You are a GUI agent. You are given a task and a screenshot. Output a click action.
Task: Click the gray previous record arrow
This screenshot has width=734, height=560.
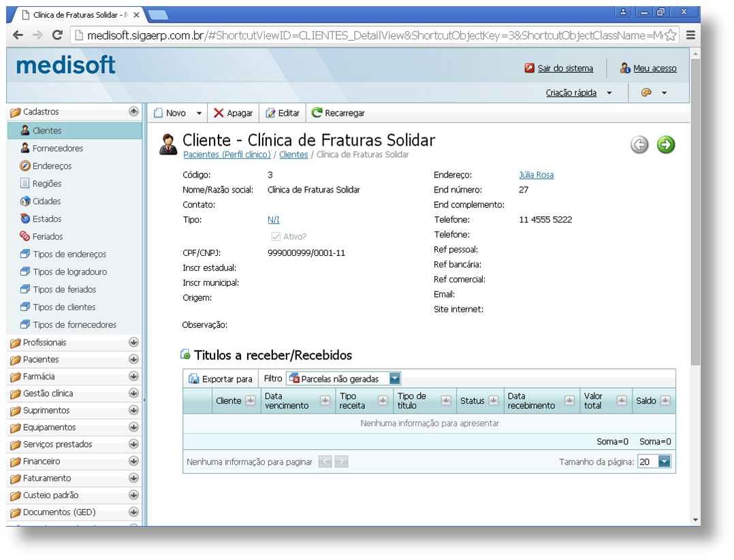pyautogui.click(x=639, y=144)
